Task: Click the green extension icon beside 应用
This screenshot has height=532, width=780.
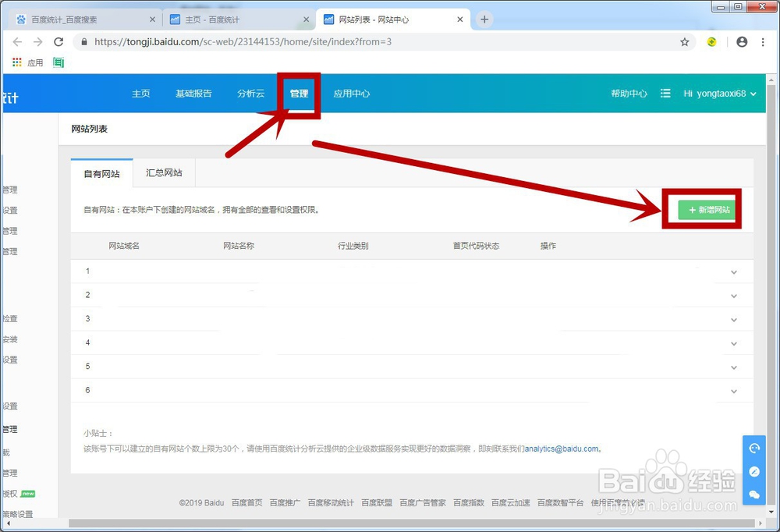Action: tap(58, 62)
